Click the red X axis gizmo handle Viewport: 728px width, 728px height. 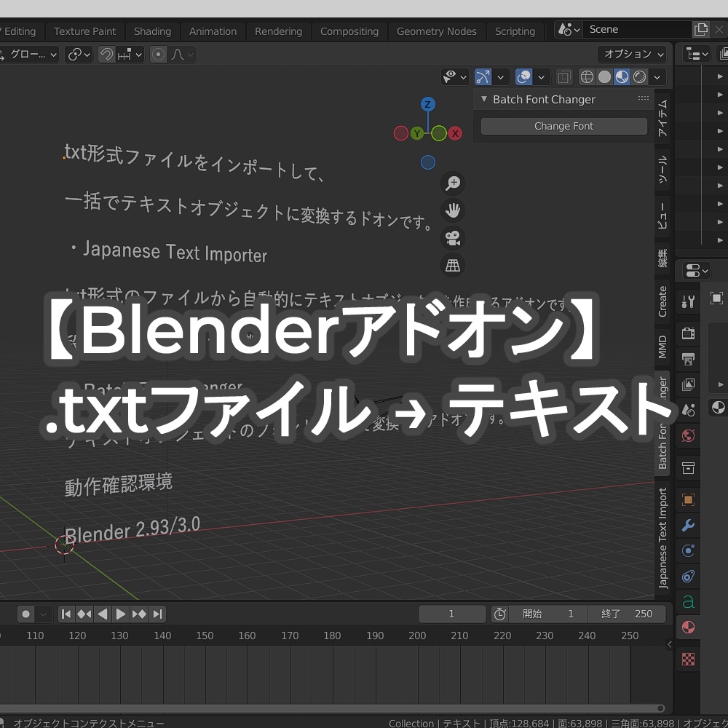(x=455, y=134)
